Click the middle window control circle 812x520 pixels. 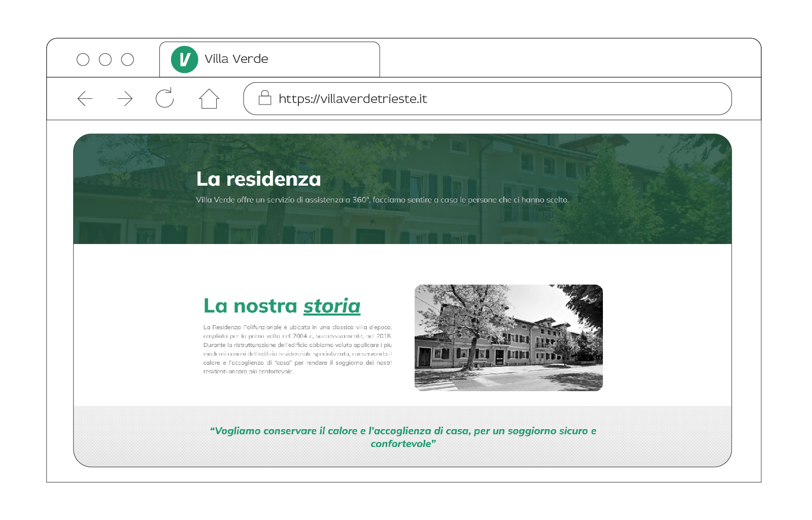(105, 60)
